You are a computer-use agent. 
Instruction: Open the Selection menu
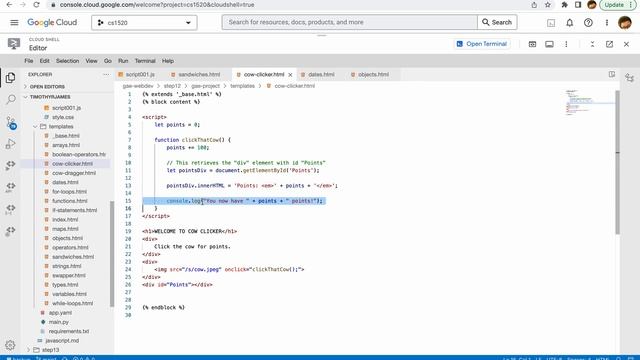[67, 61]
